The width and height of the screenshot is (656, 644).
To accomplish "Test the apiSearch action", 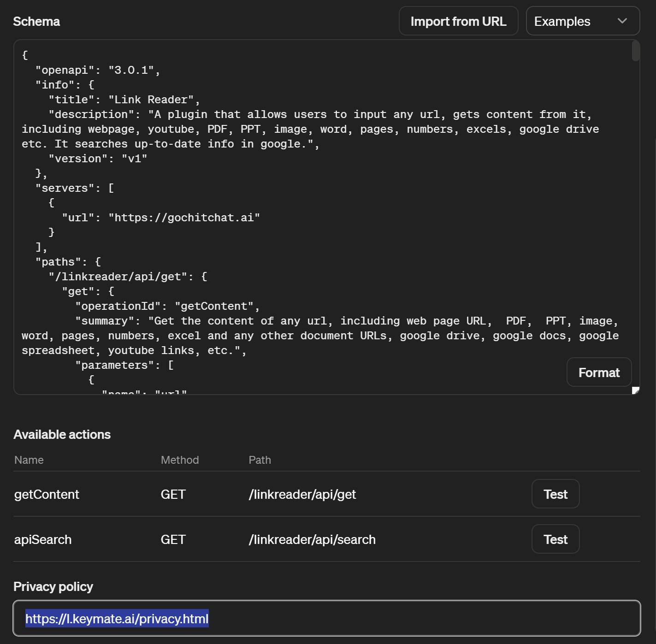I will coord(555,539).
